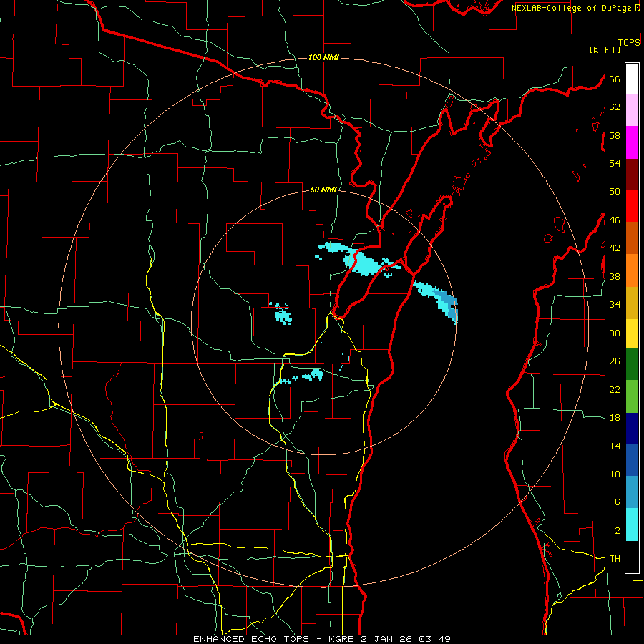Click the "42" scale value

pyautogui.click(x=615, y=248)
